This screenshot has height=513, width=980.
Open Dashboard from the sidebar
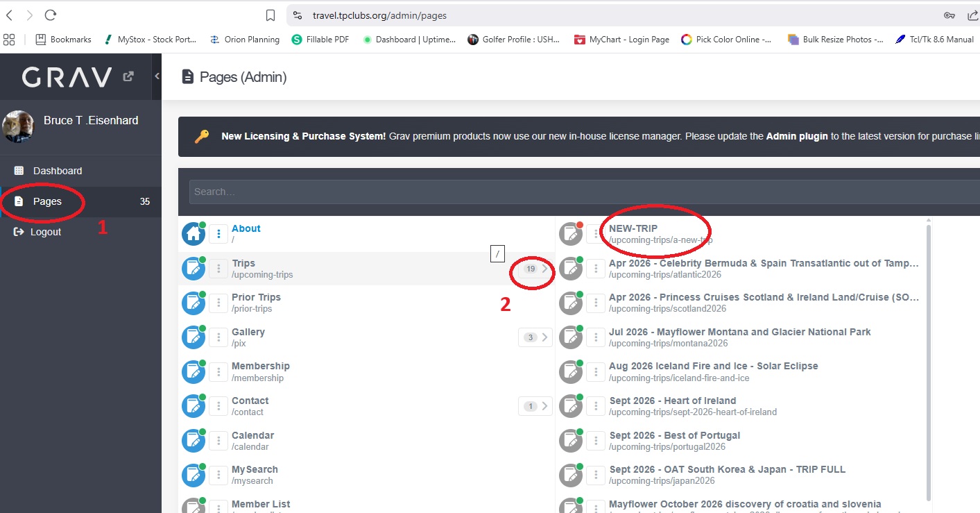pos(58,171)
